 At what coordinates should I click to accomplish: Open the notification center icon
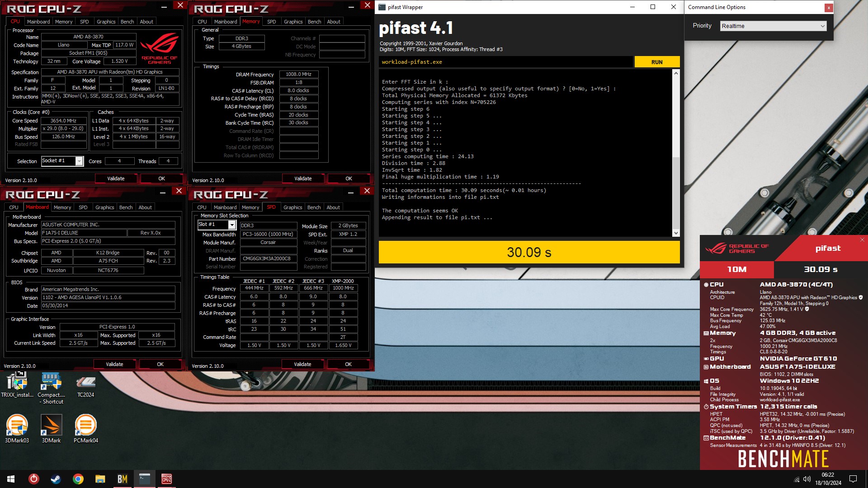(853, 479)
